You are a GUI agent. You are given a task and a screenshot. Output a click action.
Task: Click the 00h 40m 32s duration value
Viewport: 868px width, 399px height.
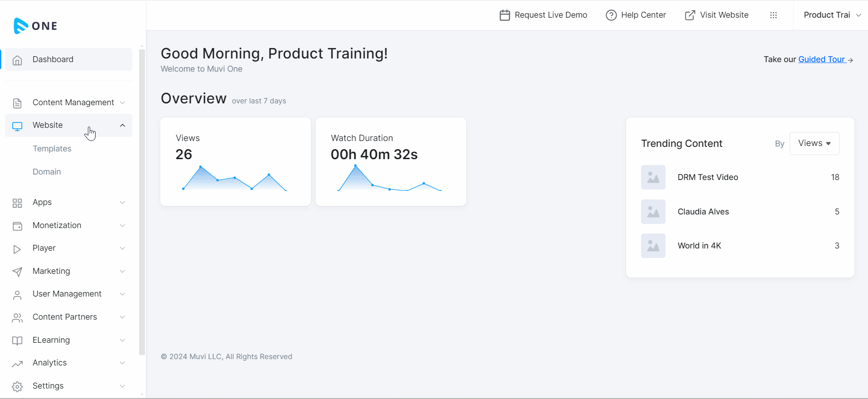[x=374, y=155]
